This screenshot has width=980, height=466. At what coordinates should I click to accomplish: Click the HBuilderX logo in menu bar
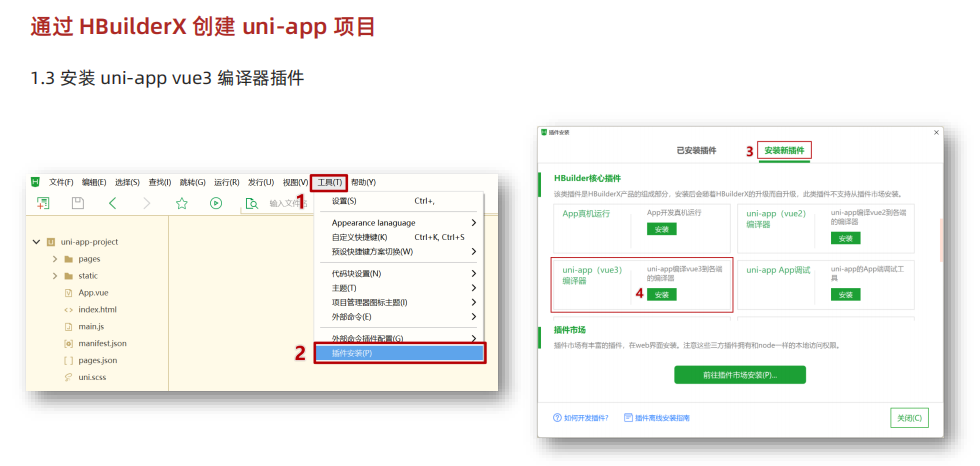36,182
